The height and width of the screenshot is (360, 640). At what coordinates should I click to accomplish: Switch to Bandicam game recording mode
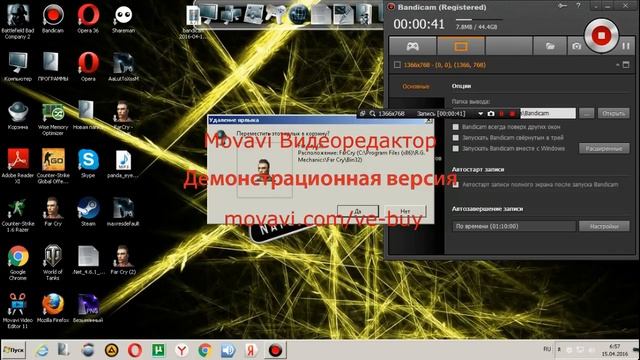coord(412,46)
